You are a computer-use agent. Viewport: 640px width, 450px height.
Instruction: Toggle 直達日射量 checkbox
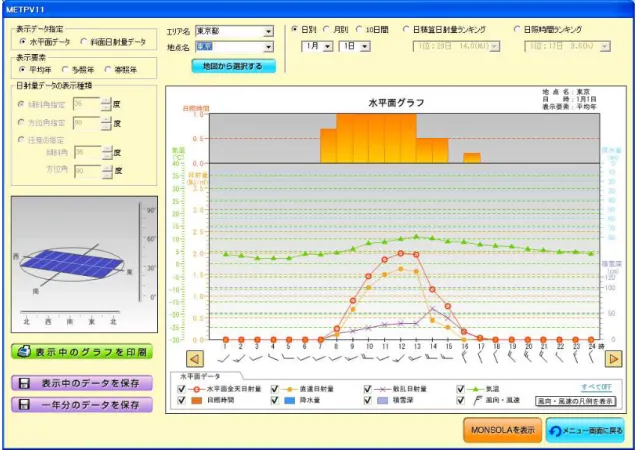(x=275, y=389)
